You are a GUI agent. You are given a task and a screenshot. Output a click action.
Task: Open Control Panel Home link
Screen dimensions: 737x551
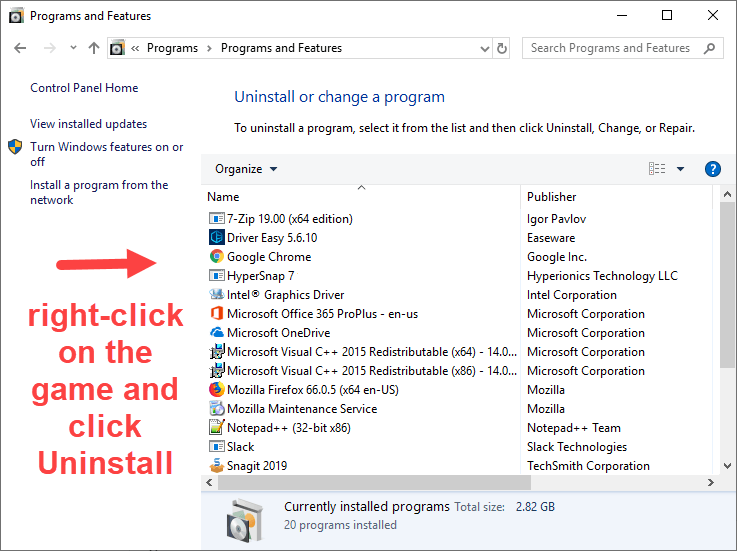click(84, 88)
